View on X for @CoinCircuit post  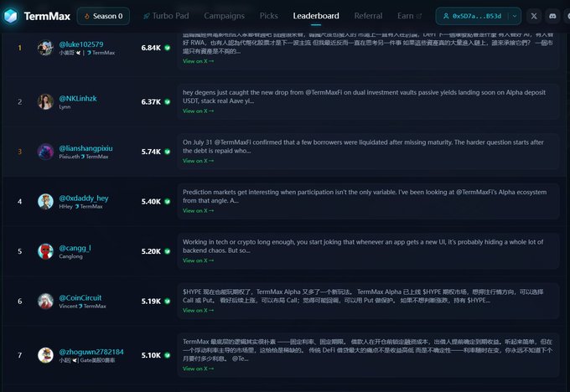click(x=198, y=310)
